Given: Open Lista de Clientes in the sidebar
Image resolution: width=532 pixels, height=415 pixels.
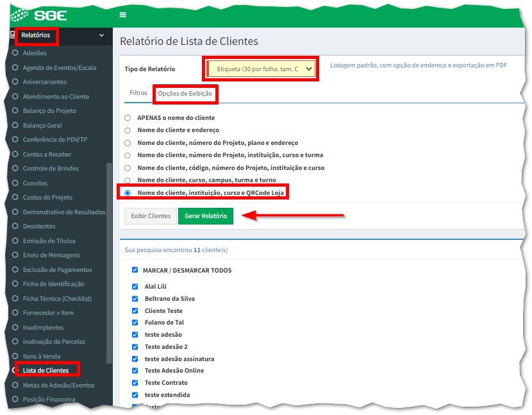Looking at the screenshot, I should coord(46,371).
